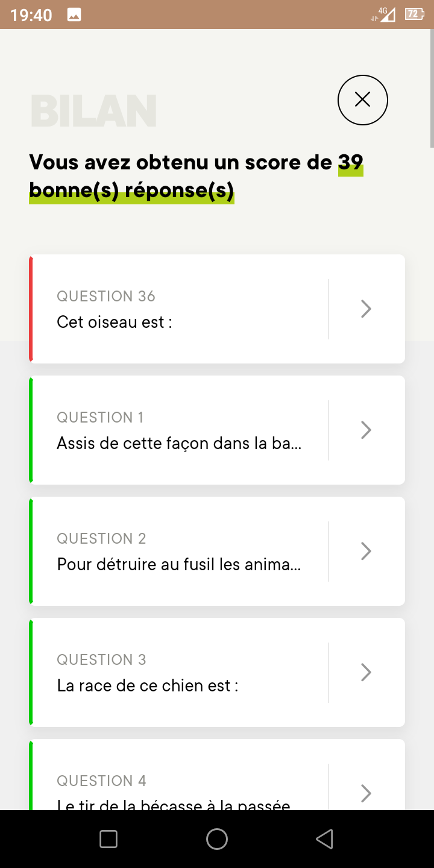
Task: Tap the Android back navigation button
Action: 324,839
